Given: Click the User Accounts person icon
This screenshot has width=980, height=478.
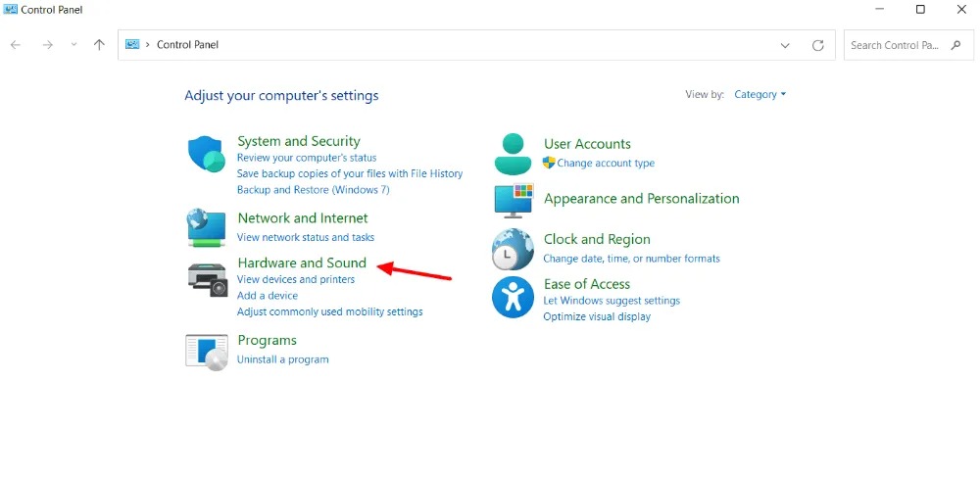Looking at the screenshot, I should [x=513, y=154].
